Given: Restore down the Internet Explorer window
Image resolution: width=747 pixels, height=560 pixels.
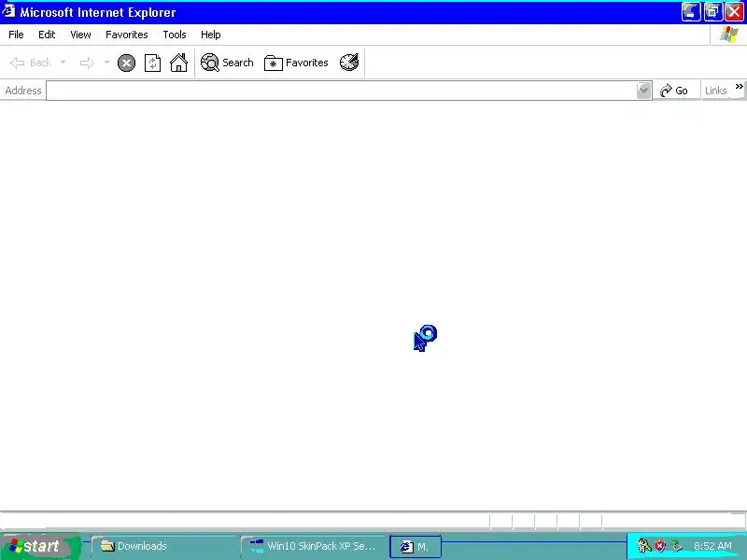Looking at the screenshot, I should (x=713, y=12).
